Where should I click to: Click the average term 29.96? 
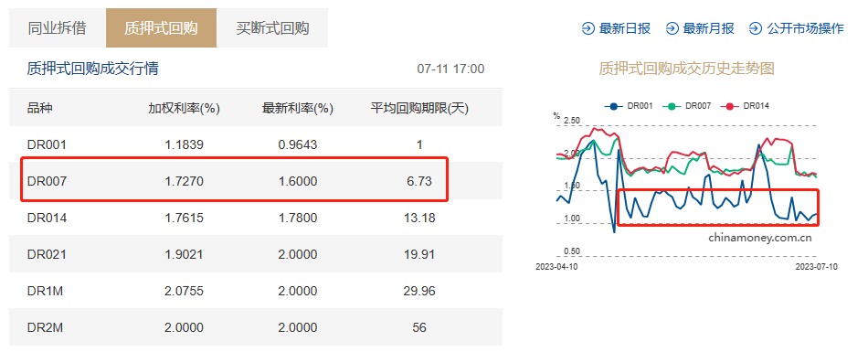pyautogui.click(x=419, y=291)
